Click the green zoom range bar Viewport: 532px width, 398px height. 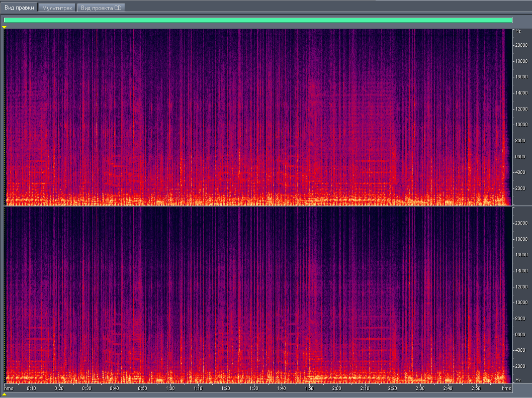(x=258, y=20)
